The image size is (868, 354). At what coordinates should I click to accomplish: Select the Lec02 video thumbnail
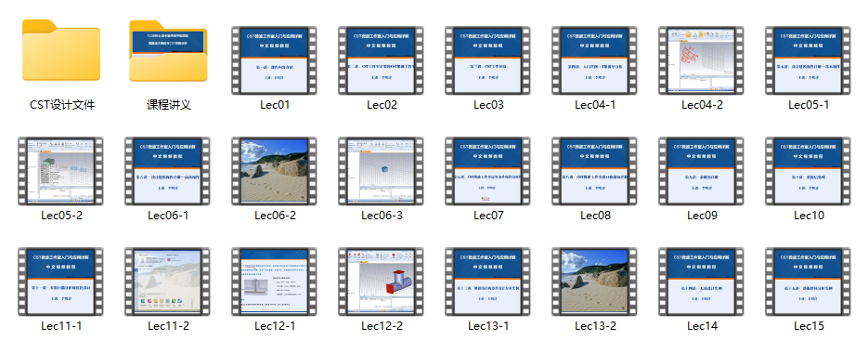tap(382, 60)
